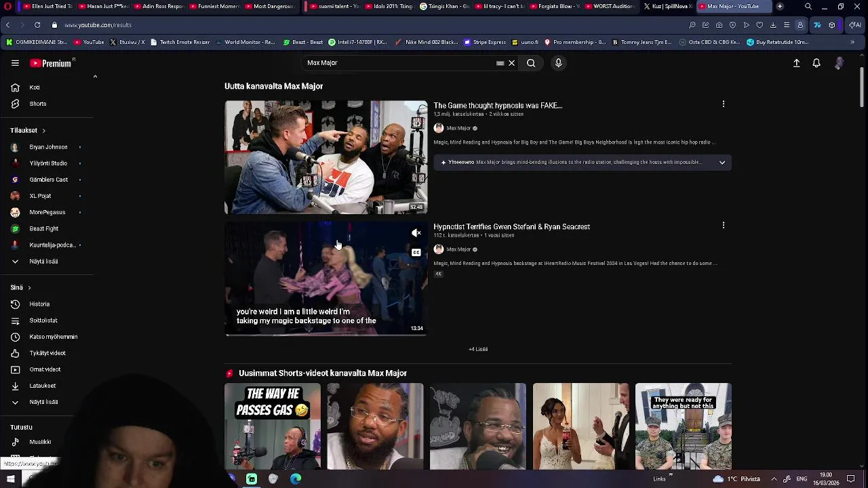Open Hypnotist Terrifies Gwen Stefani title
This screenshot has width=868, height=488.
(512, 227)
